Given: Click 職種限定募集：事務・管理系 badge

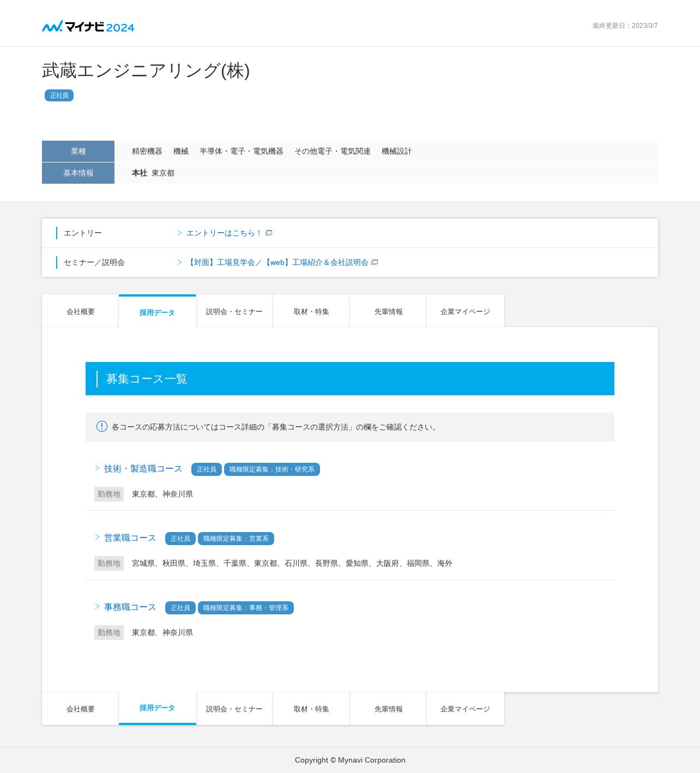Looking at the screenshot, I should coord(246,608).
